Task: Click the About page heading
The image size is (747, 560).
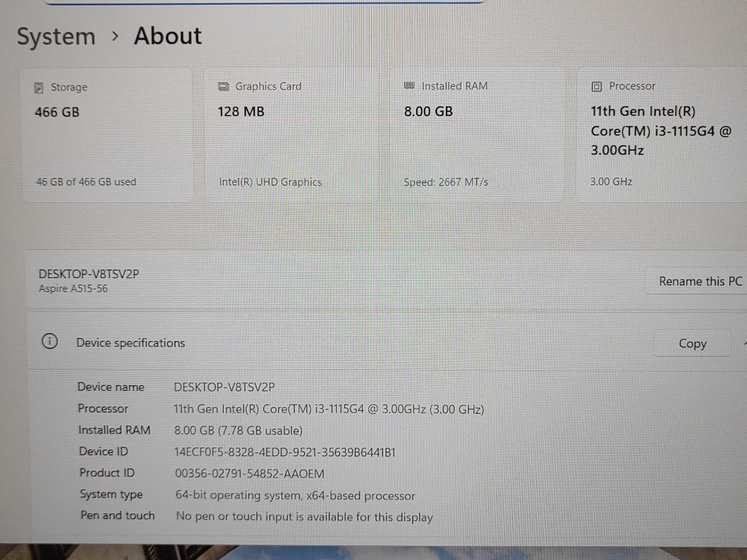Action: point(168,36)
